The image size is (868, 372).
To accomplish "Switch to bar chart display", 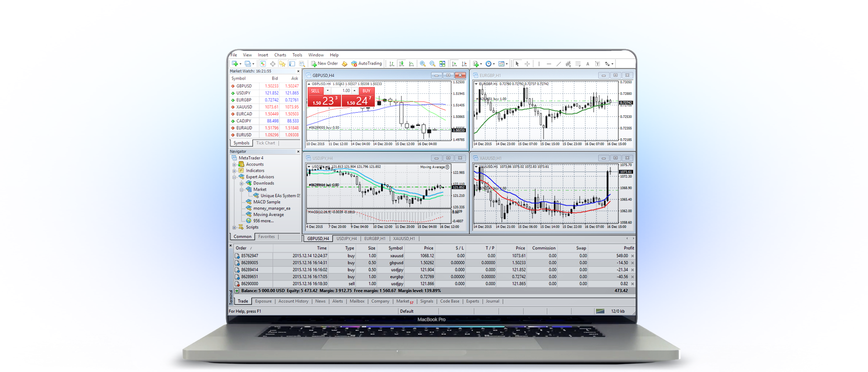I will 392,64.
